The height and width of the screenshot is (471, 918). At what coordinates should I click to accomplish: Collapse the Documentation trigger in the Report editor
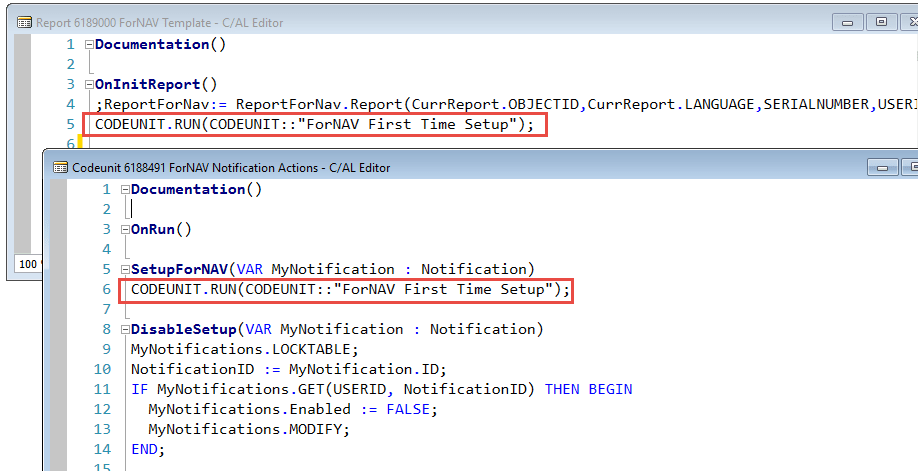89,45
